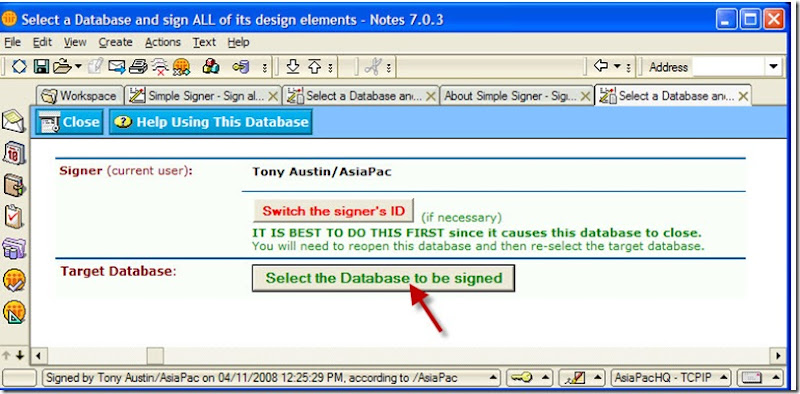Click inside the Address input field
Screen dimensions: 800x394
coord(729,66)
